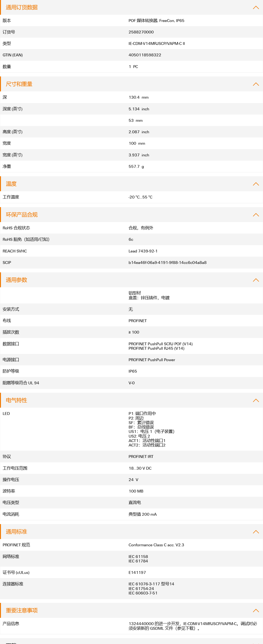Viewport: 263px width, 644px height.
Task: Collapse the 电气特性 section chevron
Action: (x=256, y=400)
